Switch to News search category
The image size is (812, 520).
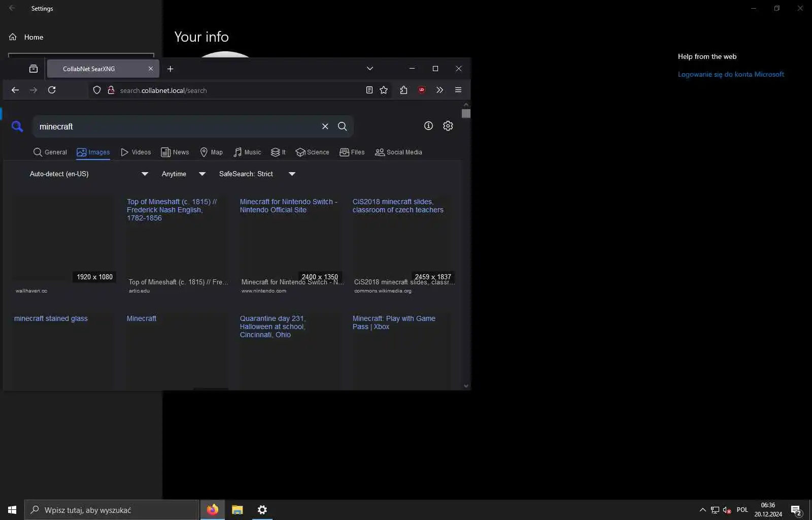[175, 152]
